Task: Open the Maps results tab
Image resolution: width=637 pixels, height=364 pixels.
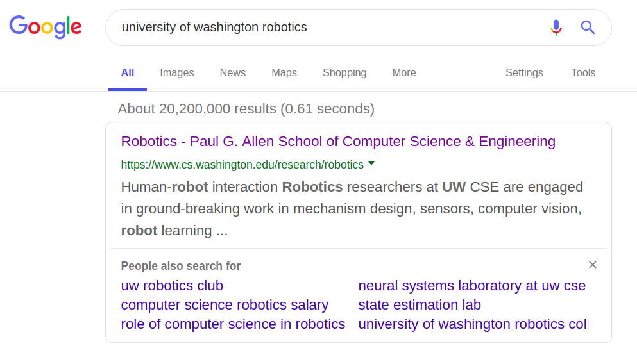Action: click(284, 72)
